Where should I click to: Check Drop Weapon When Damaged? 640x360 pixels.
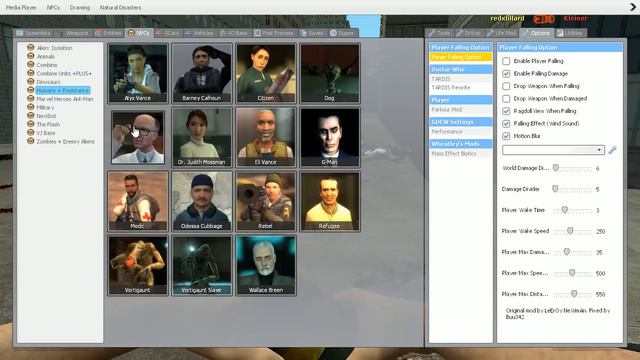[506, 98]
